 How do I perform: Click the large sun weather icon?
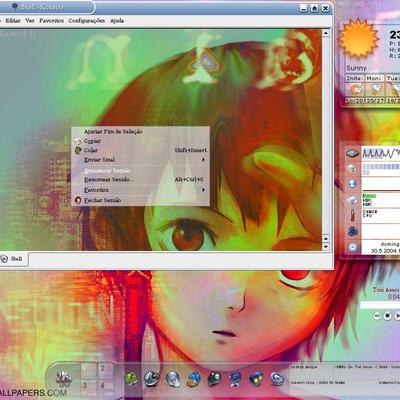click(359, 39)
